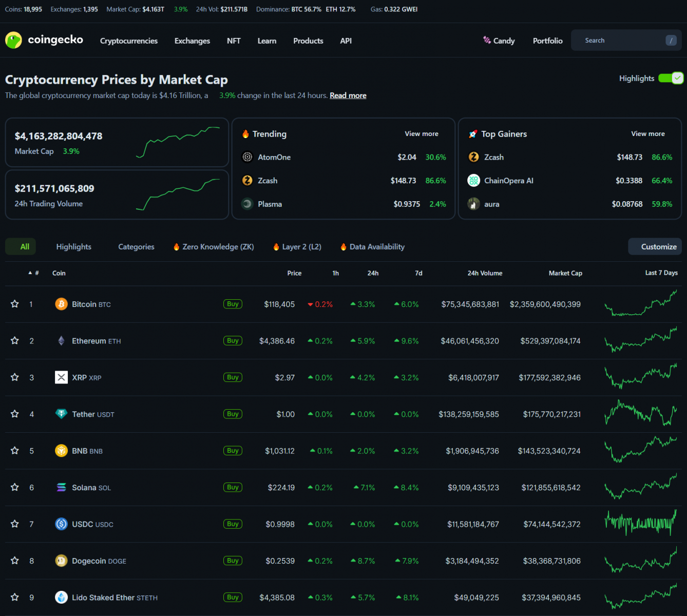The width and height of the screenshot is (687, 616).
Task: Open the Cryptocurrencies menu
Action: 129,41
